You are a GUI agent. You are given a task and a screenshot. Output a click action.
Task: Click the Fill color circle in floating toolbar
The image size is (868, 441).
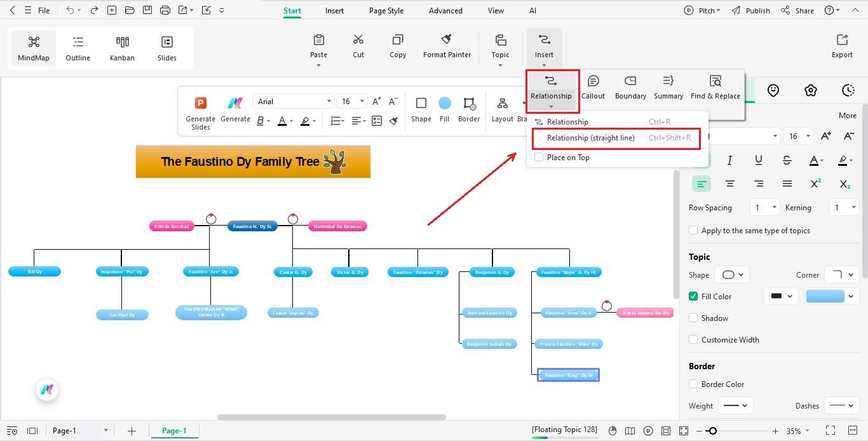444,103
